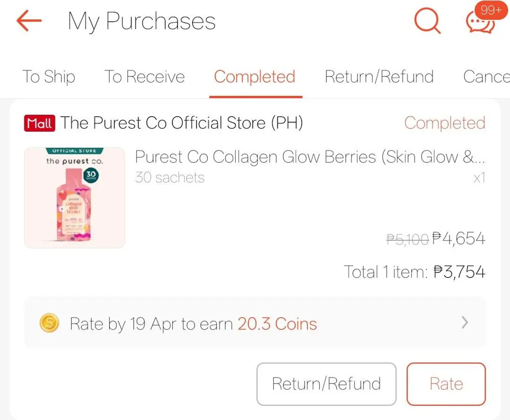Visit The Purest Co Official Store
The width and height of the screenshot is (510, 420).
tap(182, 123)
